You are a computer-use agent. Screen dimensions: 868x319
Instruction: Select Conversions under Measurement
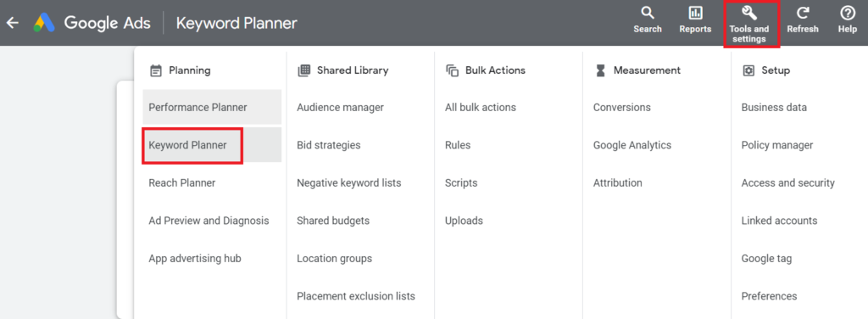point(621,108)
